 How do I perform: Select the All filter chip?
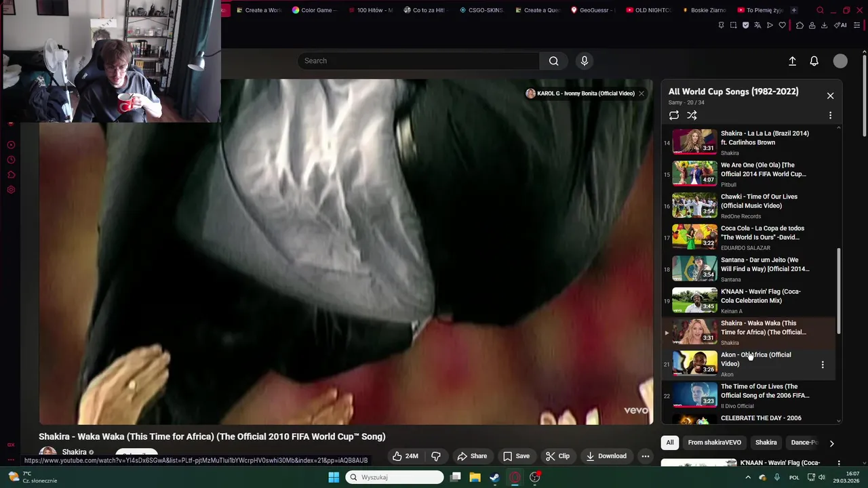[x=670, y=443]
